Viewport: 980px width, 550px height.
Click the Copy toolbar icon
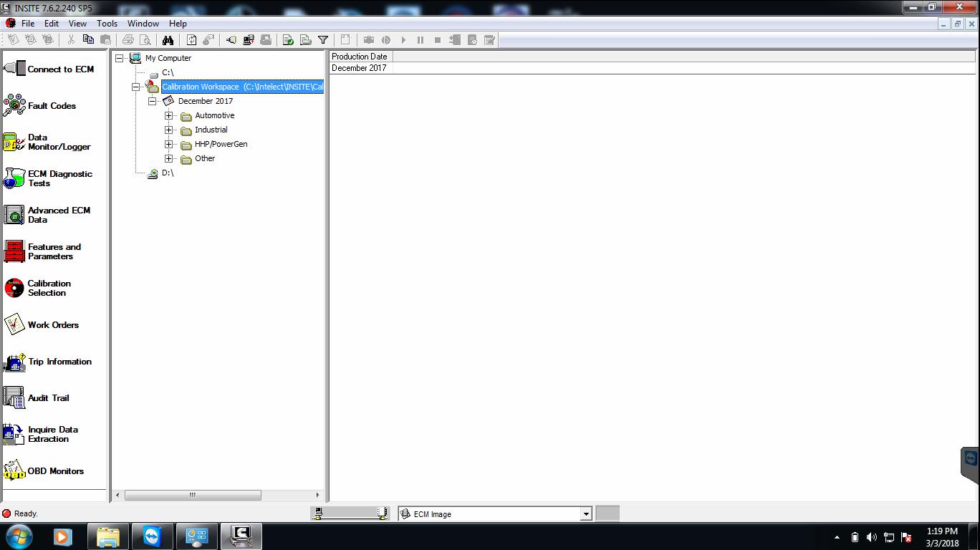(x=88, y=40)
